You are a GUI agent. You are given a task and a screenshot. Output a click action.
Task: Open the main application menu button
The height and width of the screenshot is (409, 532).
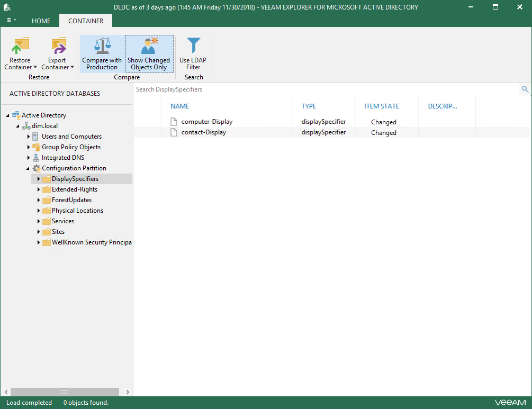(x=11, y=20)
